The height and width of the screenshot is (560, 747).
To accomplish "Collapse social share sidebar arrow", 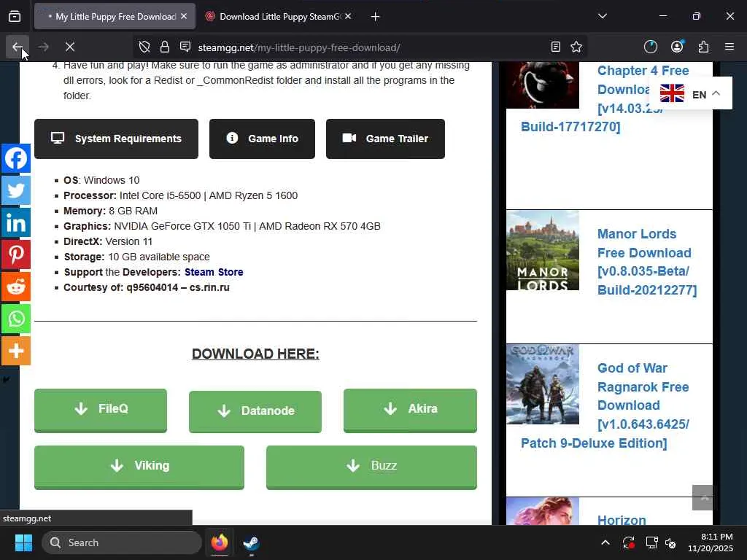I will pos(6,379).
